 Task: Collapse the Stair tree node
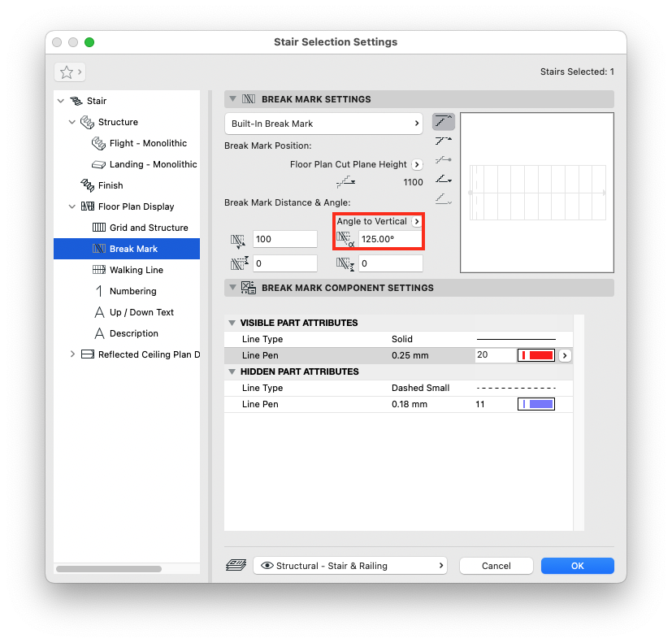point(61,101)
